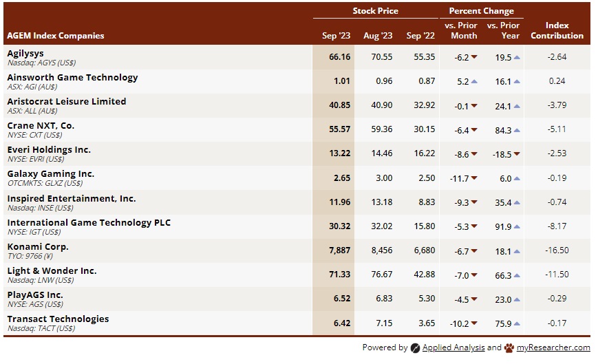Click Ainsworth prior month up arrow

(x=474, y=81)
